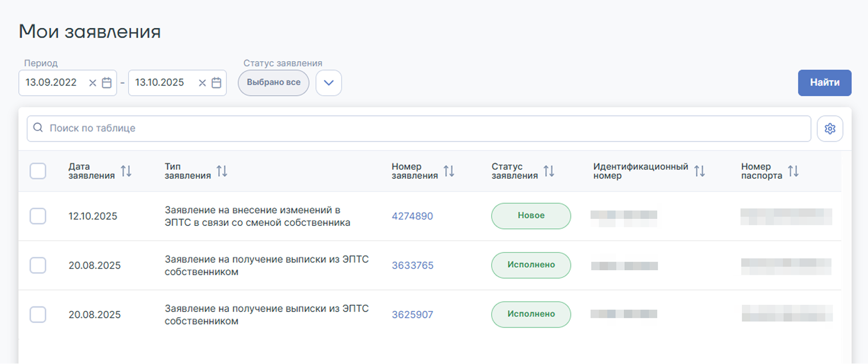Tick checkbox for application 3625907
Image resolution: width=868 pixels, height=364 pixels.
38,314
